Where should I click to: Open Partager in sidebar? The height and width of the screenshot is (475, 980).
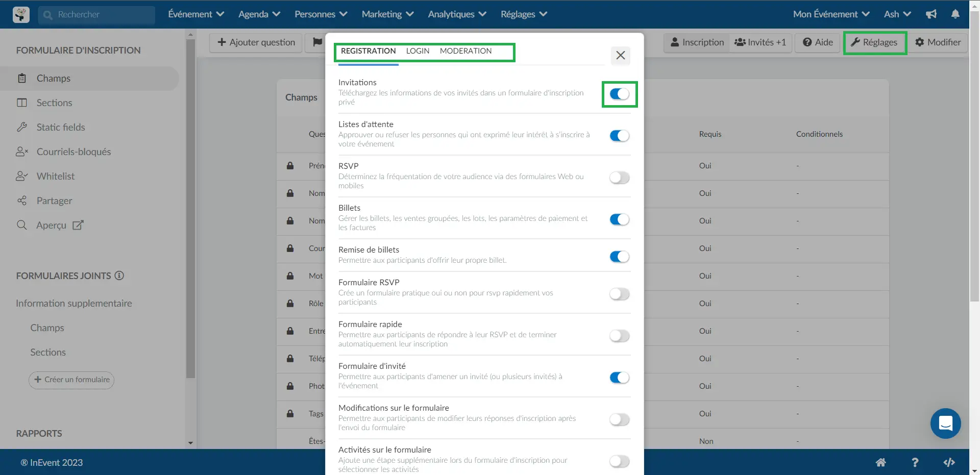pyautogui.click(x=54, y=201)
